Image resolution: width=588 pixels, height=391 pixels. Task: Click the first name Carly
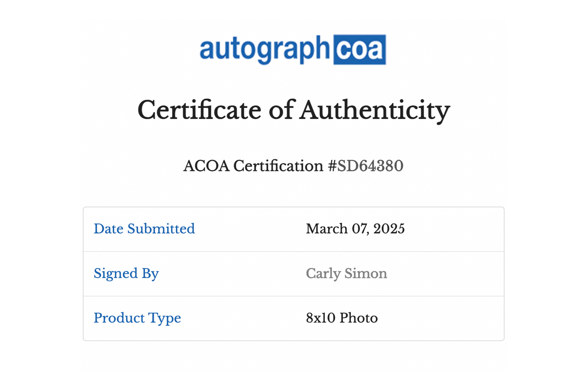(323, 273)
